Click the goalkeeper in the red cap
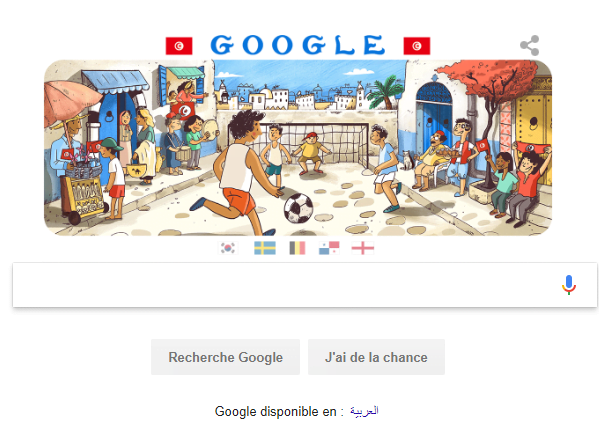The image size is (599, 422). coord(311,153)
